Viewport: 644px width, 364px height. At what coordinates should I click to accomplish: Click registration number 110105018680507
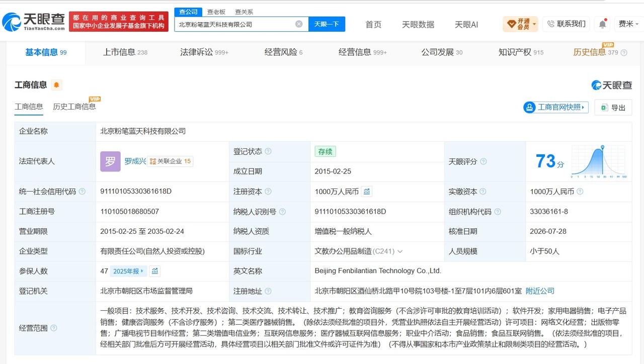tap(130, 212)
